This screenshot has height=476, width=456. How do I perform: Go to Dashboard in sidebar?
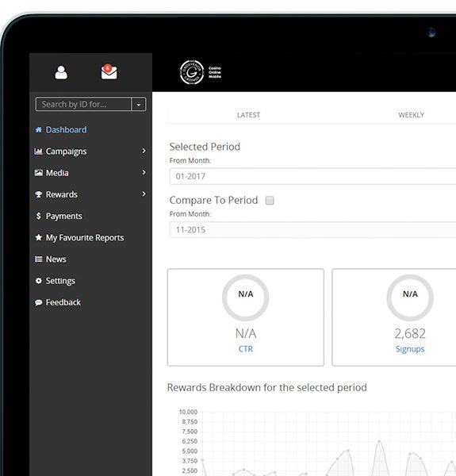coord(66,130)
